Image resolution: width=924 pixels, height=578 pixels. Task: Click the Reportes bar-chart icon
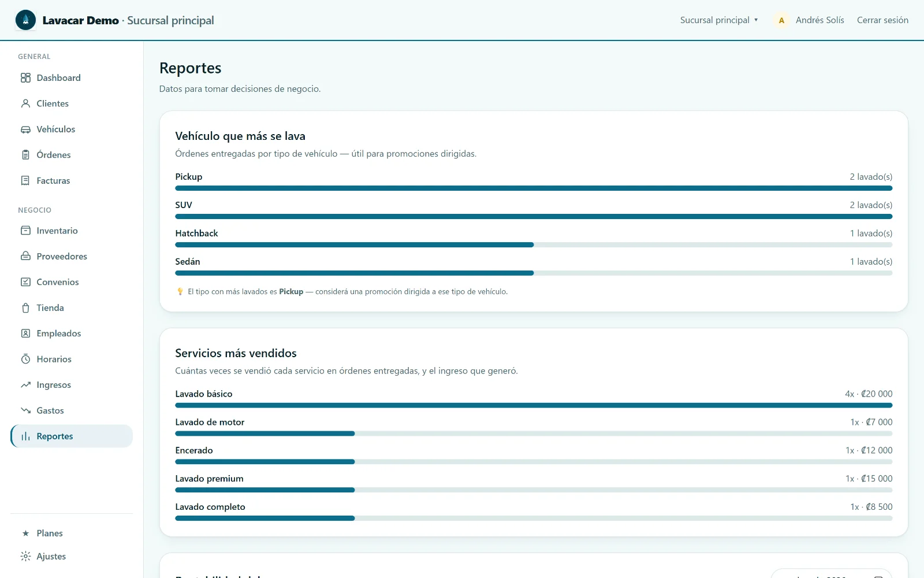(25, 436)
